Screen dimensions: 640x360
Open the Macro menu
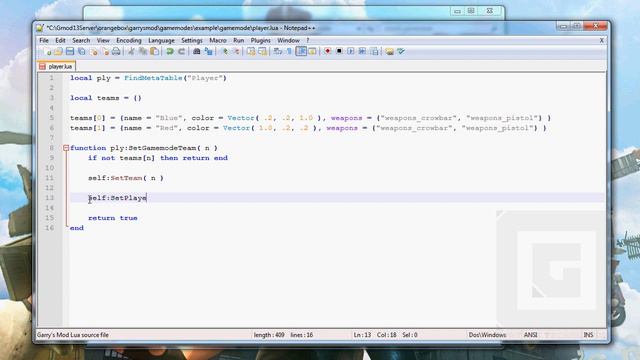click(218, 40)
